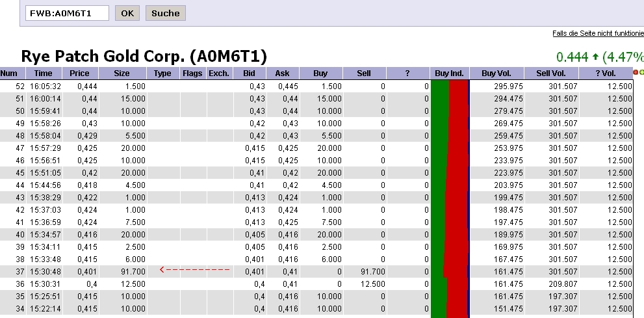Click the Suche button

(166, 13)
